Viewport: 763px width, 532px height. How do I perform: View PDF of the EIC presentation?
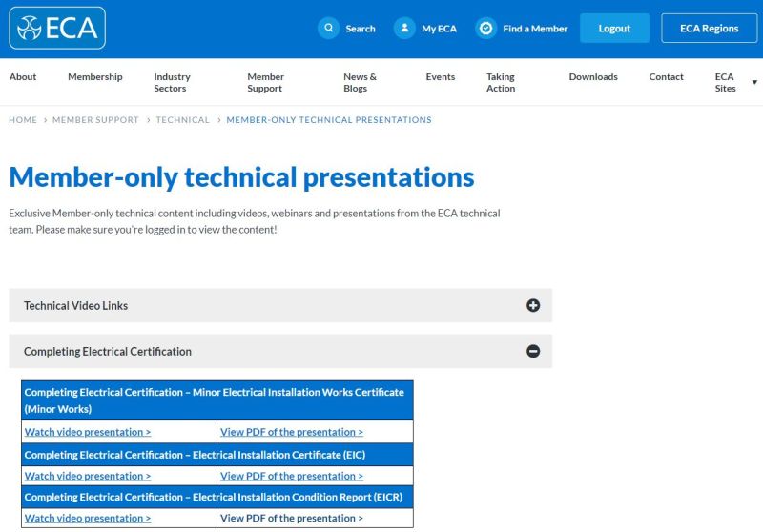click(x=292, y=476)
